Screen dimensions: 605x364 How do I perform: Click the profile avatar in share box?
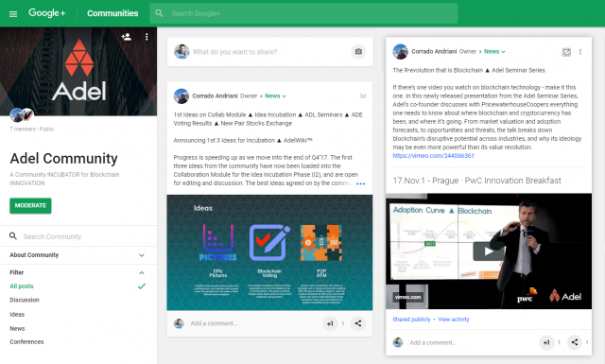pyautogui.click(x=181, y=52)
